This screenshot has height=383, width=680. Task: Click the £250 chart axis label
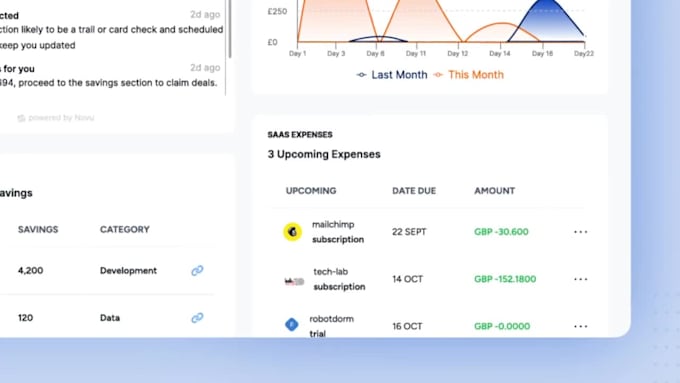coord(277,11)
